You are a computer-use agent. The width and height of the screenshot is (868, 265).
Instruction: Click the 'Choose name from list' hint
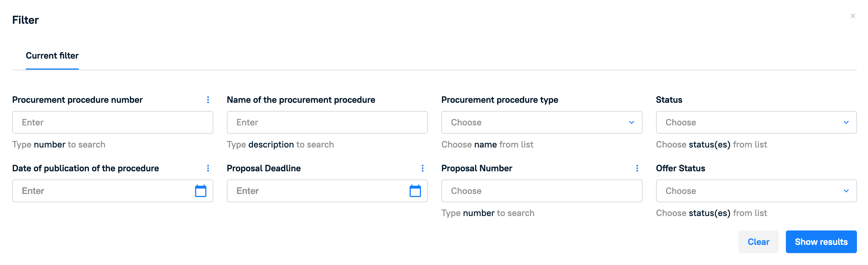tap(487, 144)
